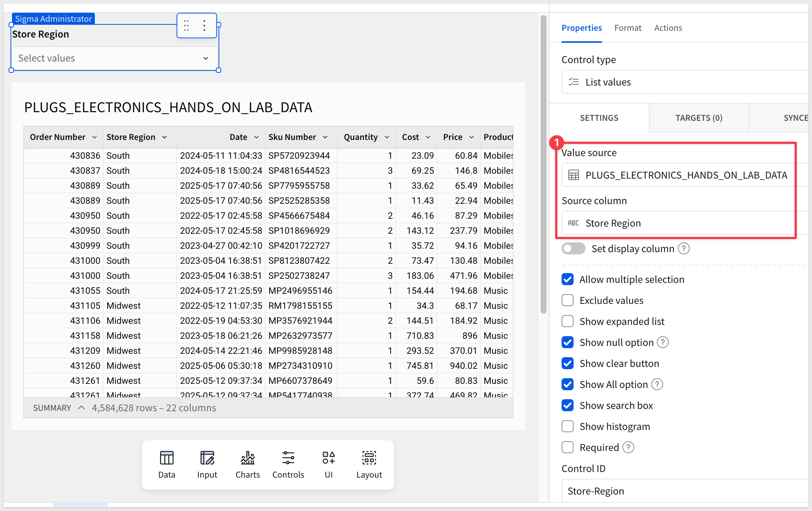The height and width of the screenshot is (511, 812).
Task: Open the Data element menu icon
Action: (x=166, y=458)
